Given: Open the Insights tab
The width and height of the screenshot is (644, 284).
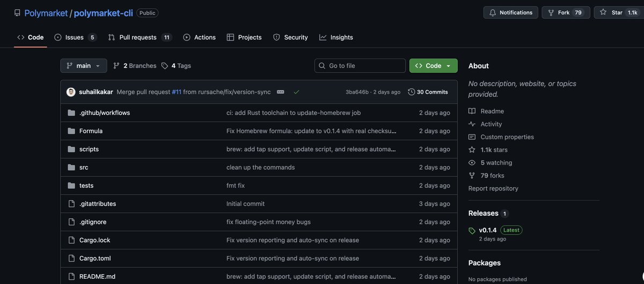Looking at the screenshot, I should click(x=336, y=37).
